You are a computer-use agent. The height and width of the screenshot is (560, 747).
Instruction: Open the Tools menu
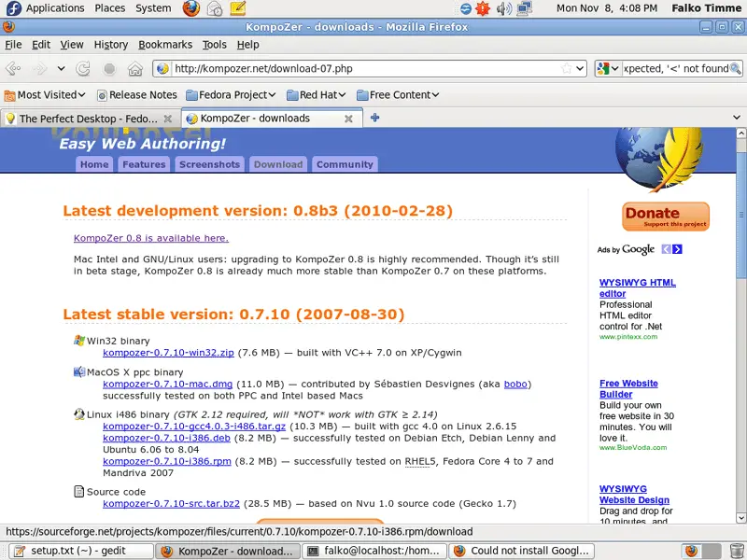[x=215, y=45]
